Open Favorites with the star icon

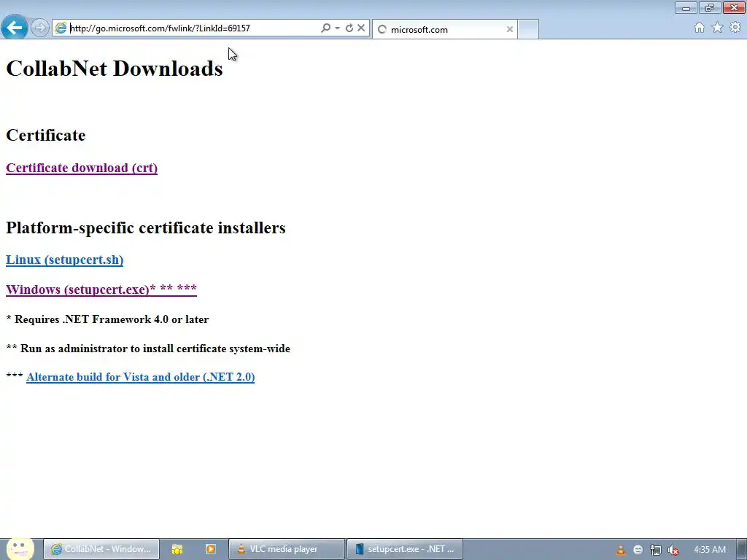[718, 28]
